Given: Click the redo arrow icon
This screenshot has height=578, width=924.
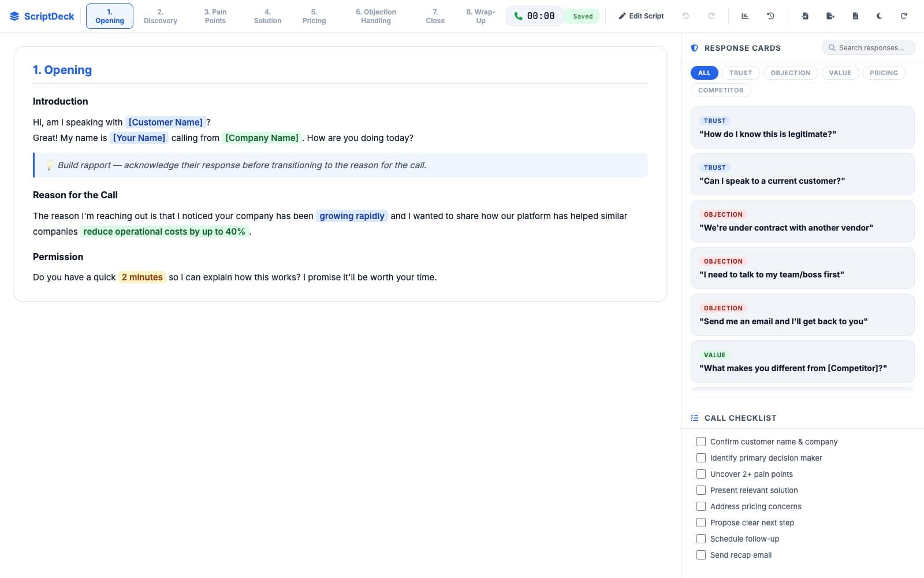Looking at the screenshot, I should (711, 16).
